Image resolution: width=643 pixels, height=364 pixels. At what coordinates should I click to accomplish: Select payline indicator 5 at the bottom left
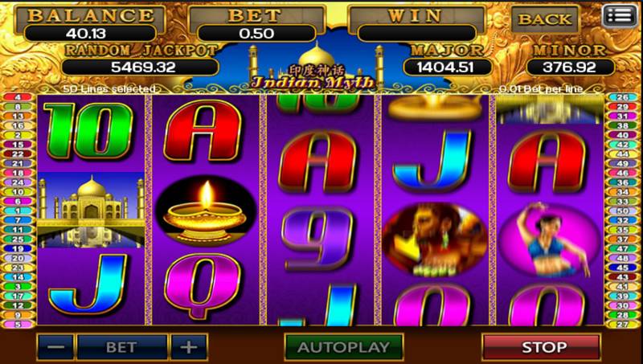point(18,325)
